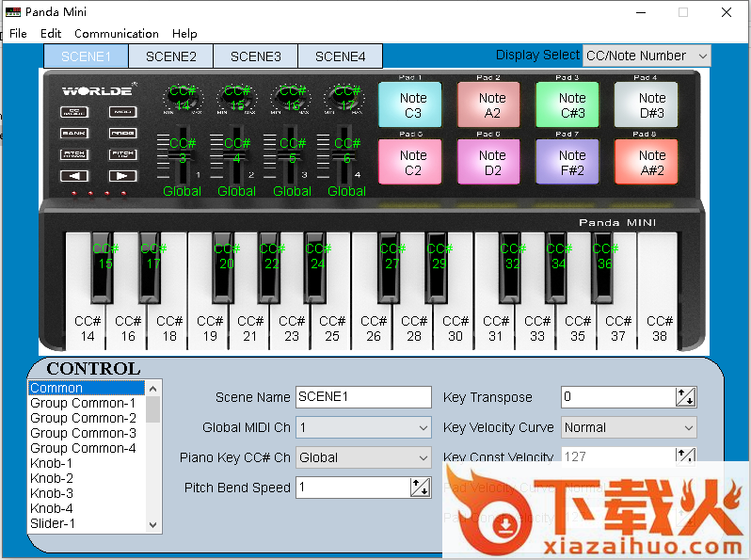Click the Key Transpose stepper arrows
The image size is (751, 560).
tap(685, 397)
